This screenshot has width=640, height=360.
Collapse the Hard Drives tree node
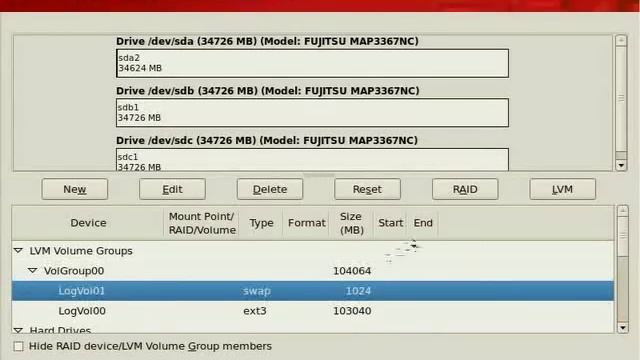(x=18, y=330)
